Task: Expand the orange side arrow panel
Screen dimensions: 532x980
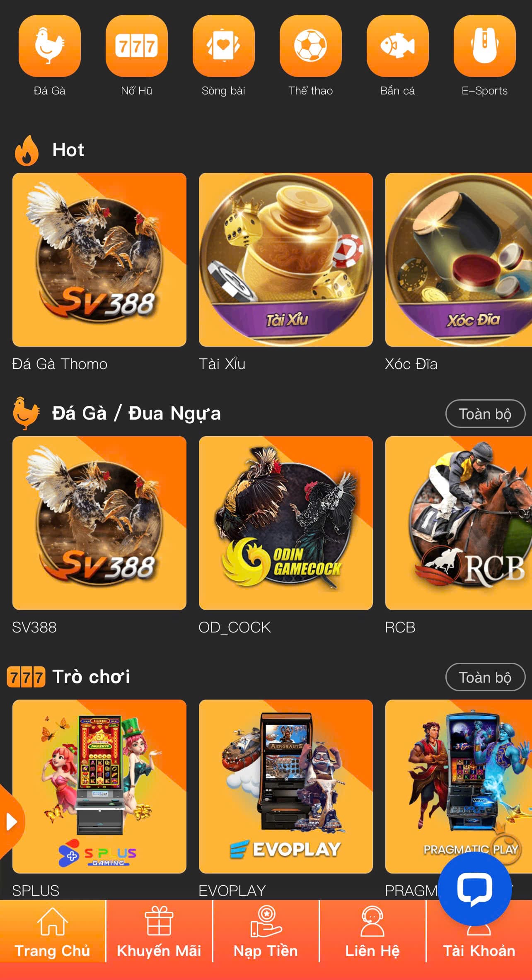Action: click(x=12, y=822)
